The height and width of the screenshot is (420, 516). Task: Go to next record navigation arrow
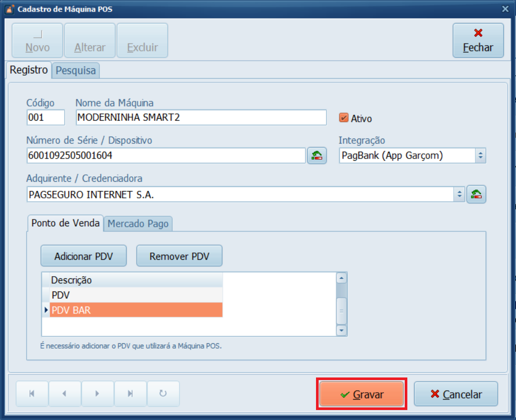(x=98, y=394)
